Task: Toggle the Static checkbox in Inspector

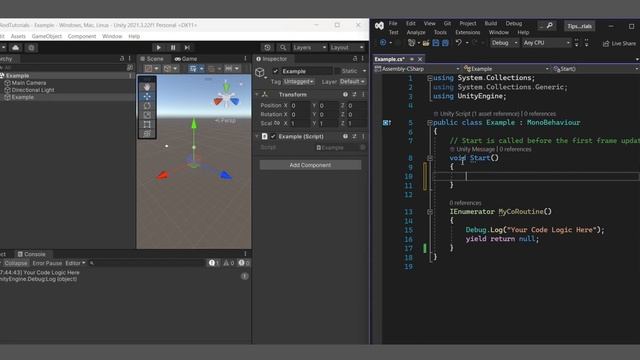Action: point(337,71)
